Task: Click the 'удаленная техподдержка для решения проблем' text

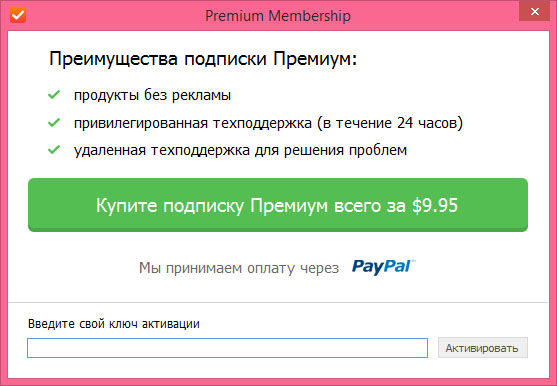Action: click(240, 150)
